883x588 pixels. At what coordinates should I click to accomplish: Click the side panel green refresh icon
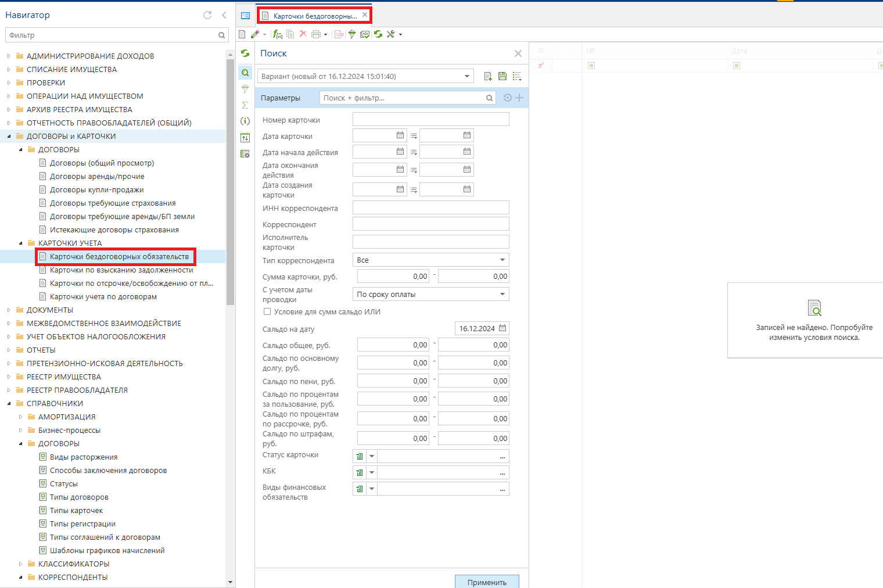pyautogui.click(x=245, y=53)
